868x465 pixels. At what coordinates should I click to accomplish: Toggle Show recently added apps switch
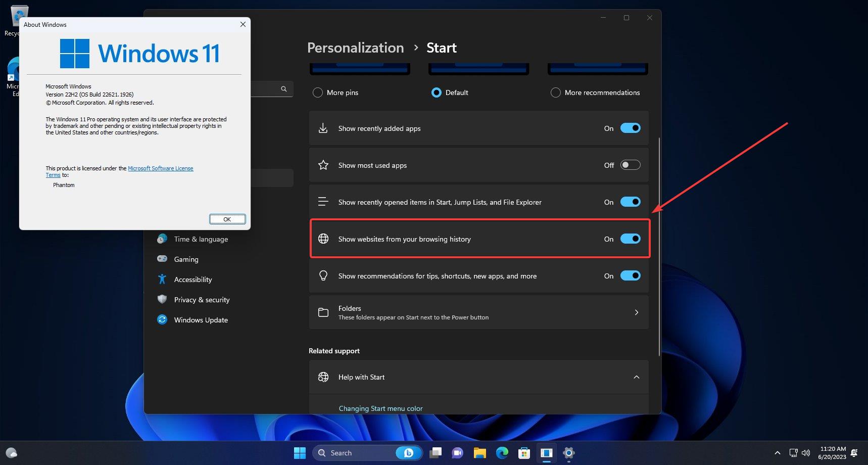(x=630, y=128)
